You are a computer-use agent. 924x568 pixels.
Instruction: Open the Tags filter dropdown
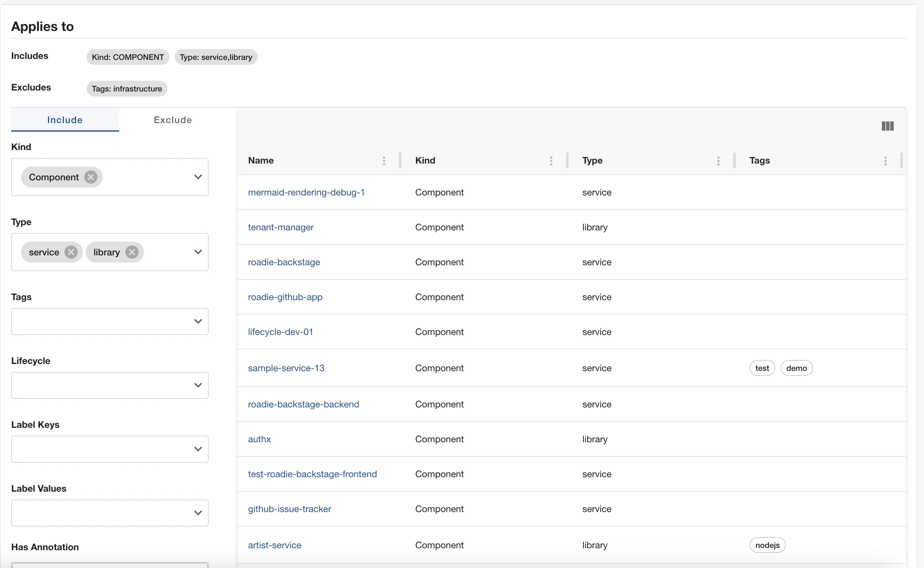pyautogui.click(x=198, y=321)
